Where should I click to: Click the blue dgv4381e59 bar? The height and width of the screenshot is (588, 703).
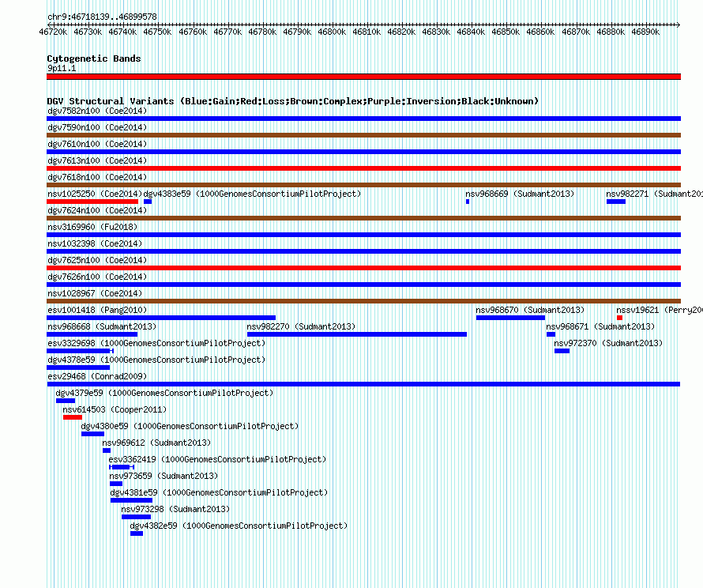(x=131, y=500)
